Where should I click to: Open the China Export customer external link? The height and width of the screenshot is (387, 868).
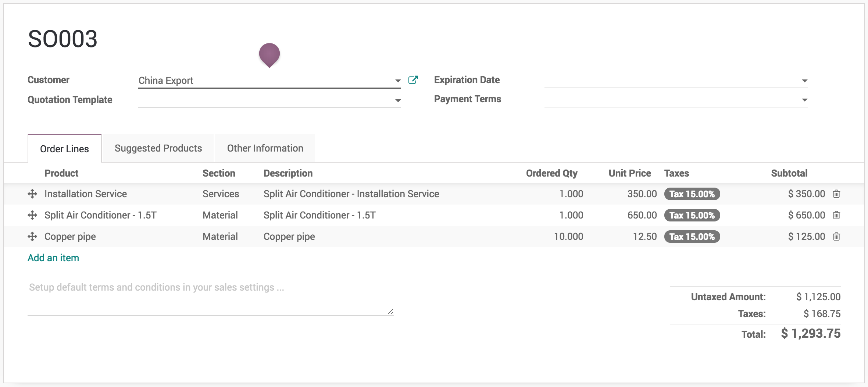(413, 80)
